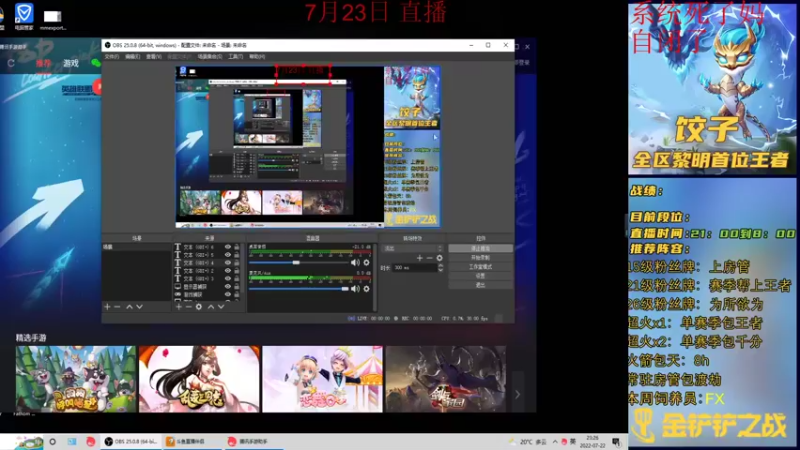Viewport: 800px width, 450px height.
Task: Open the notification center on the taskbar
Action: click(x=616, y=442)
